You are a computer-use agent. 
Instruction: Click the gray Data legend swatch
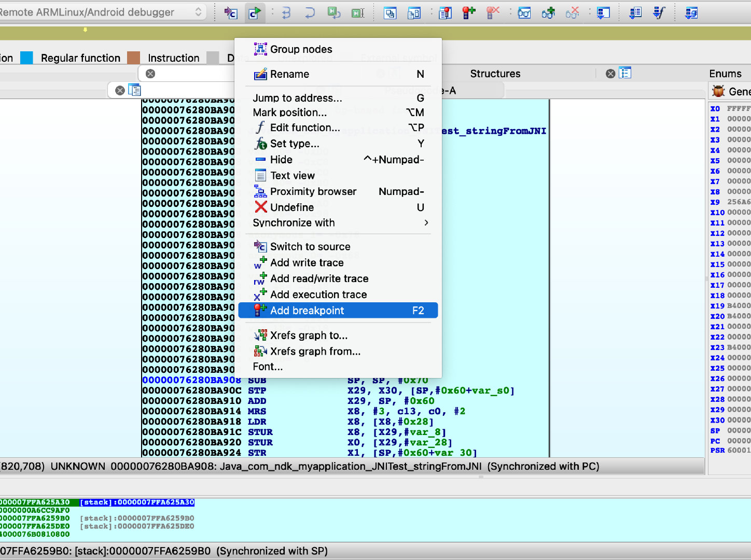[x=213, y=58]
